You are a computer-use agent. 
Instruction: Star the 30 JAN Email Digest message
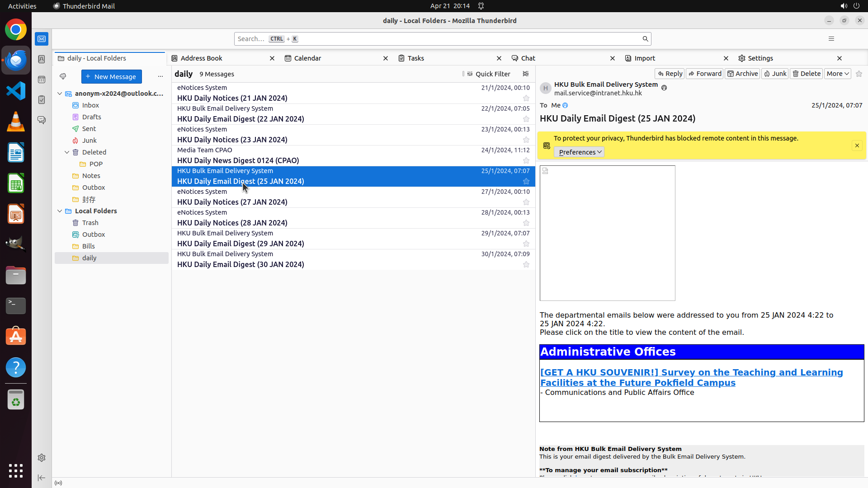pyautogui.click(x=526, y=264)
